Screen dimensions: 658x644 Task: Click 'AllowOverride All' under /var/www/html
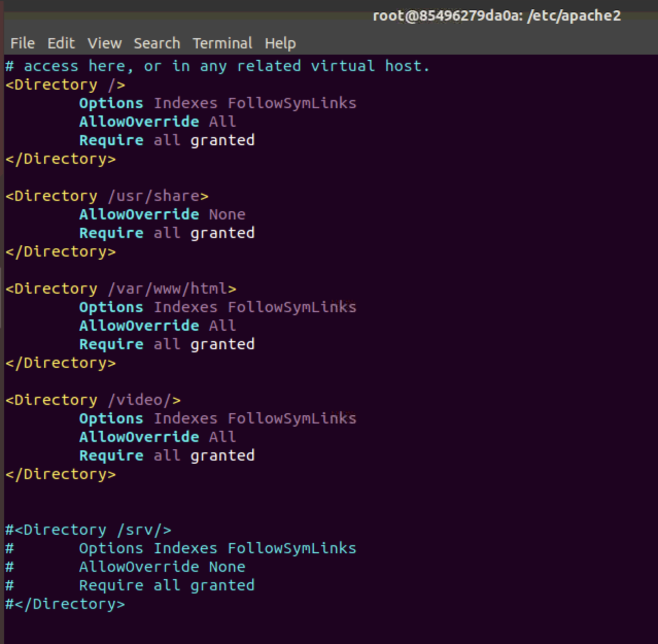point(158,326)
